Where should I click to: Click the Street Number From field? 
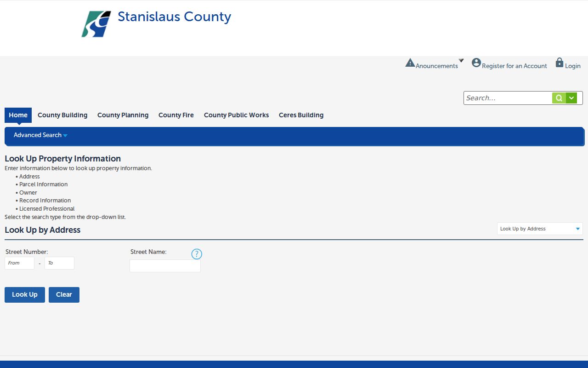pos(19,263)
